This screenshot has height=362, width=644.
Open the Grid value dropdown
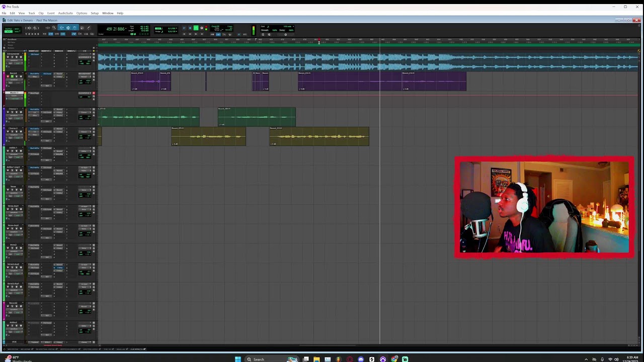(x=176, y=28)
